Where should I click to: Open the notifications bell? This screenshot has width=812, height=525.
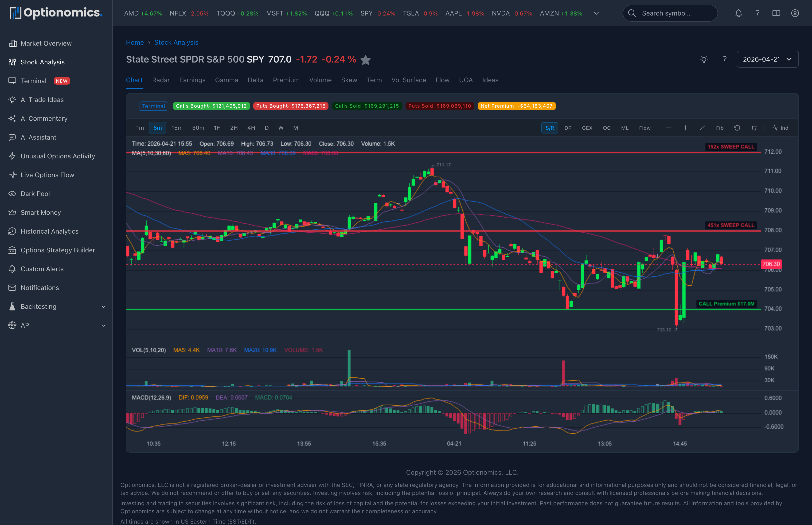point(738,13)
